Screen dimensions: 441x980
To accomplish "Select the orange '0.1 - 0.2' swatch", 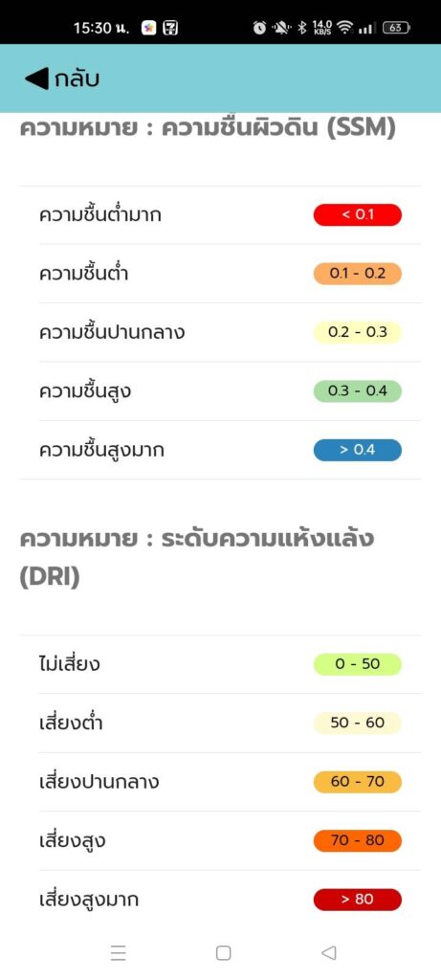I will [x=358, y=274].
